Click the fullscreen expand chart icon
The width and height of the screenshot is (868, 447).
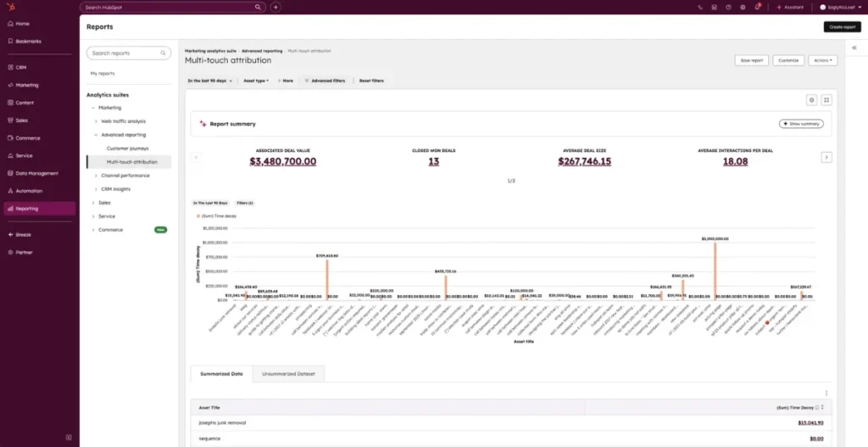(826, 100)
